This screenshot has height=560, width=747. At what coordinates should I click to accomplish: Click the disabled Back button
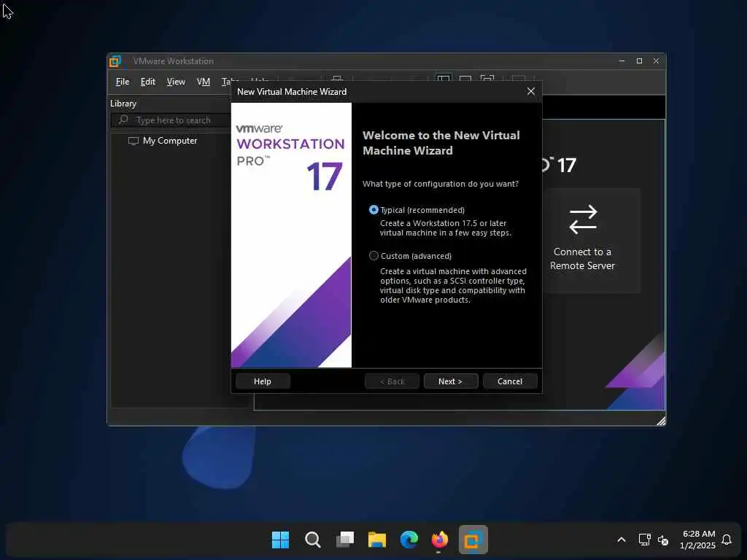(392, 381)
